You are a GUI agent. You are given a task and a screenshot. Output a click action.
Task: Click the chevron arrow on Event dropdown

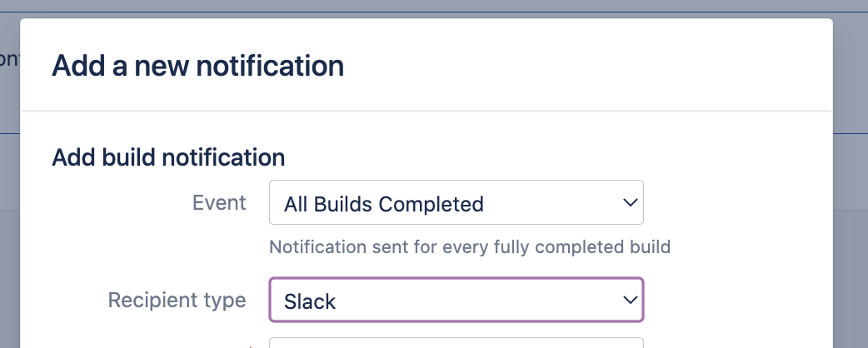pos(629,202)
